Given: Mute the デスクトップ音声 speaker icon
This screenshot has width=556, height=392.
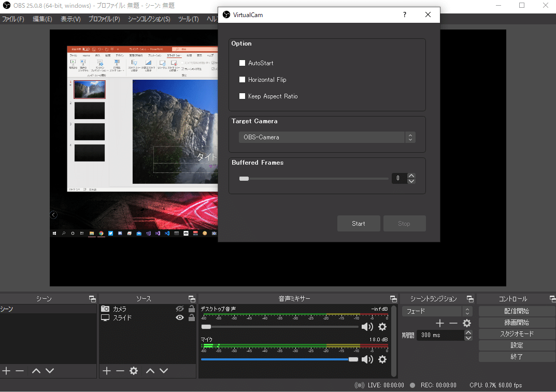Looking at the screenshot, I should click(367, 327).
